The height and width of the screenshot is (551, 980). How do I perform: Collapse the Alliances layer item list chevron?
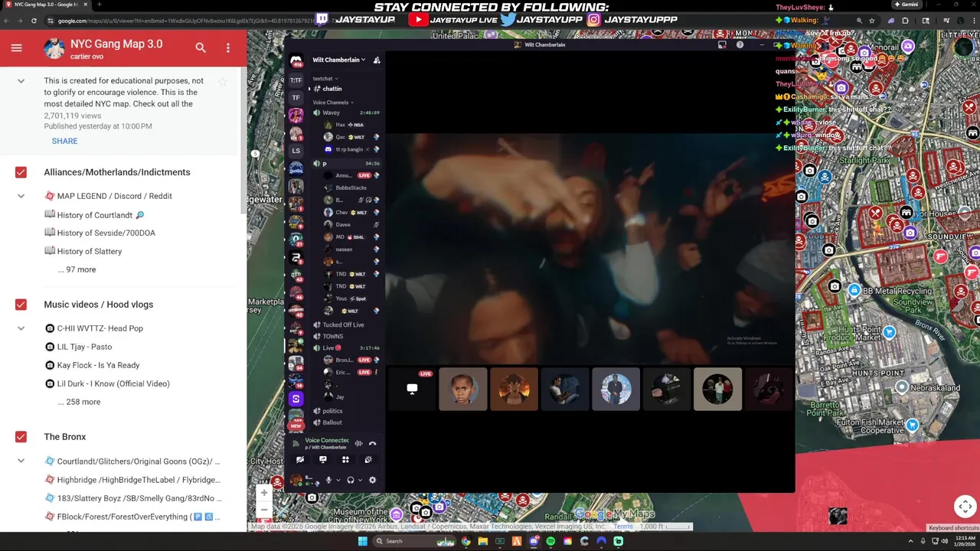21,196
